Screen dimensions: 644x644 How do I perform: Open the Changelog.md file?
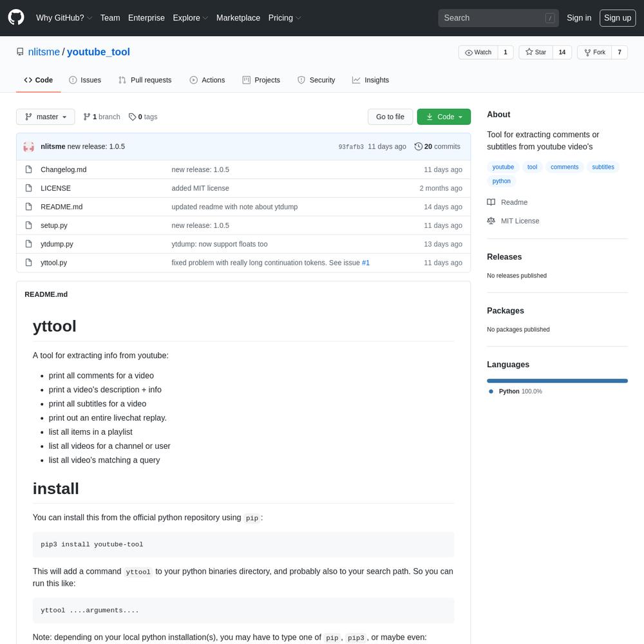(x=64, y=169)
